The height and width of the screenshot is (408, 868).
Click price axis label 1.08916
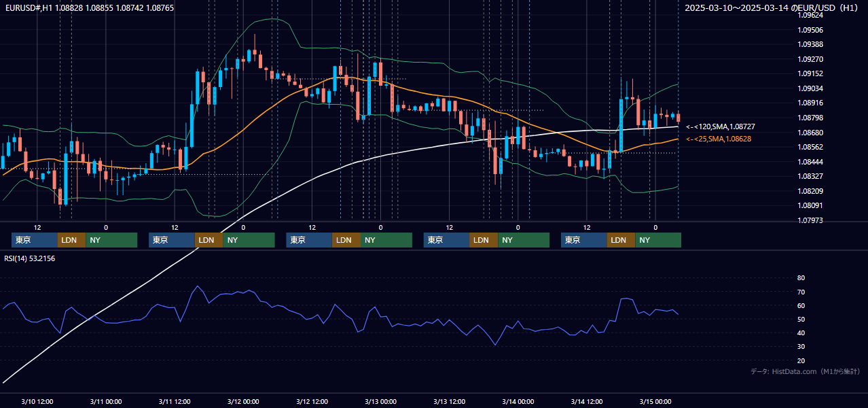[x=810, y=103]
